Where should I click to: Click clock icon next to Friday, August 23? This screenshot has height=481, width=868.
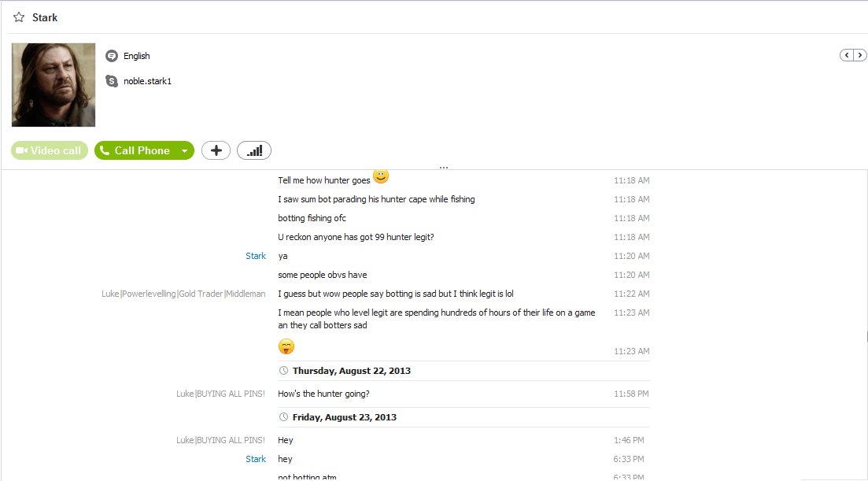point(283,416)
